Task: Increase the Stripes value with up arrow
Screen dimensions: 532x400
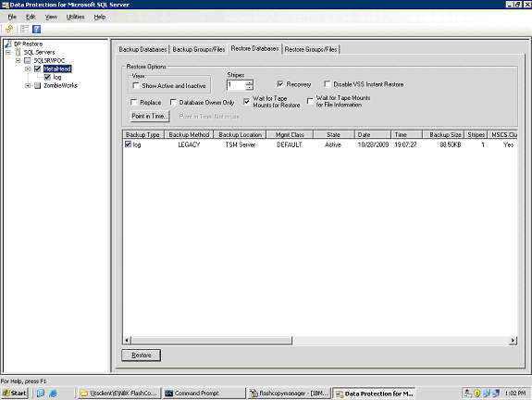Action: point(250,82)
